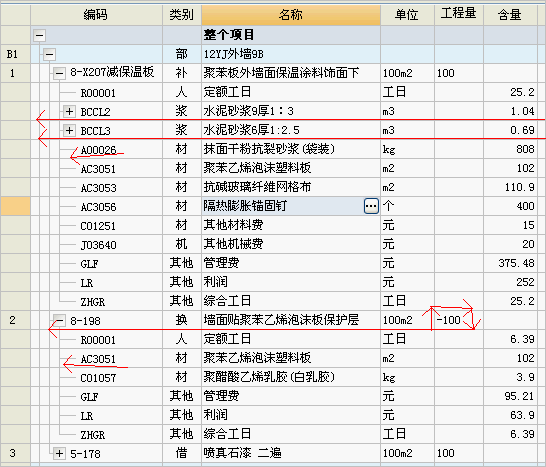This screenshot has height=467, width=546.
Task: Select the AC3051 code under 8-X207
Action: pos(98,169)
